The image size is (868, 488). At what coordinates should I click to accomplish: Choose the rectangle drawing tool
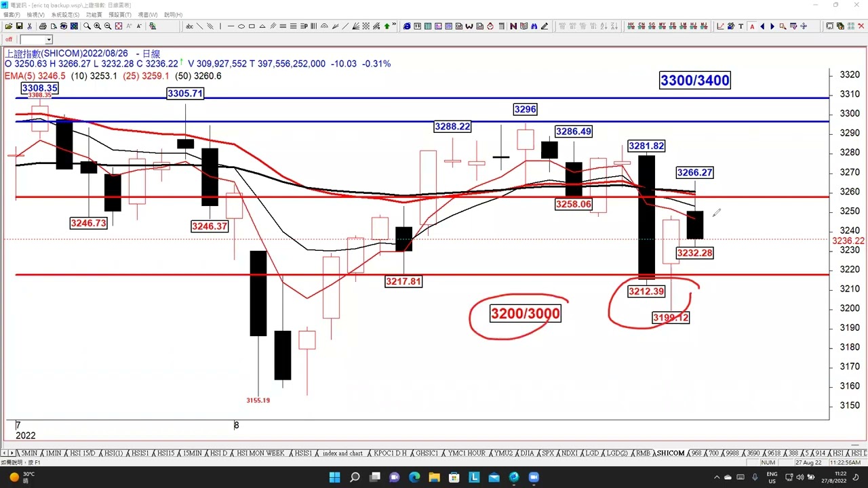252,26
